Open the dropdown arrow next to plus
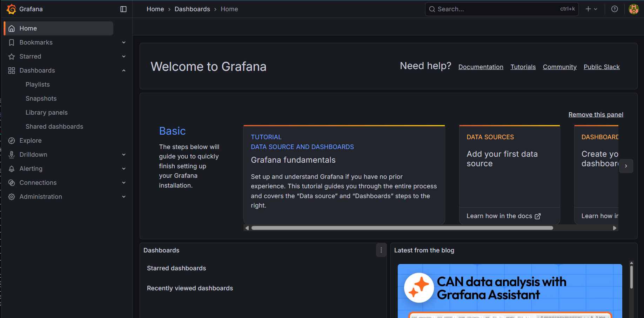Viewport: 644px width, 318px height. [596, 9]
